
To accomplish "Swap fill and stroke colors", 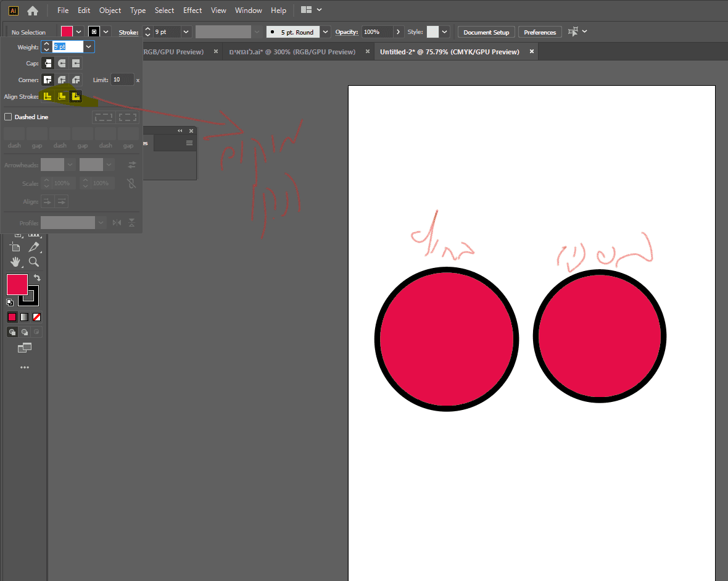I will (37, 278).
